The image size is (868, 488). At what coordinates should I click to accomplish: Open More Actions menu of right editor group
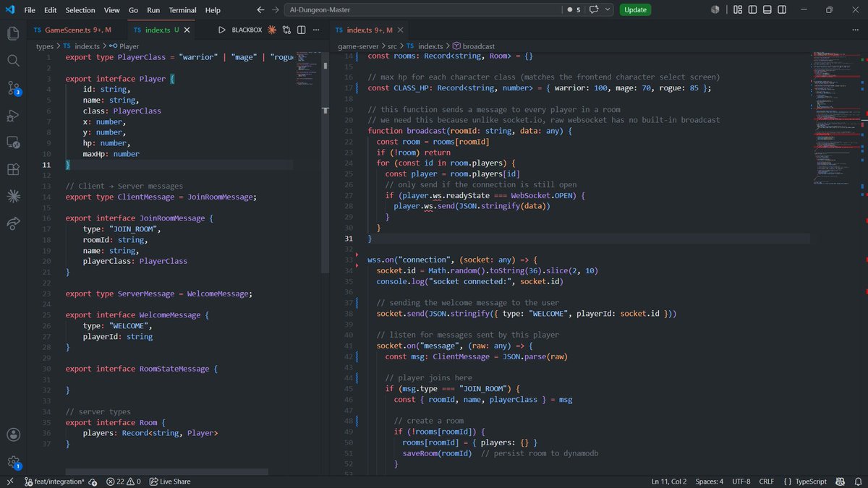click(x=856, y=30)
